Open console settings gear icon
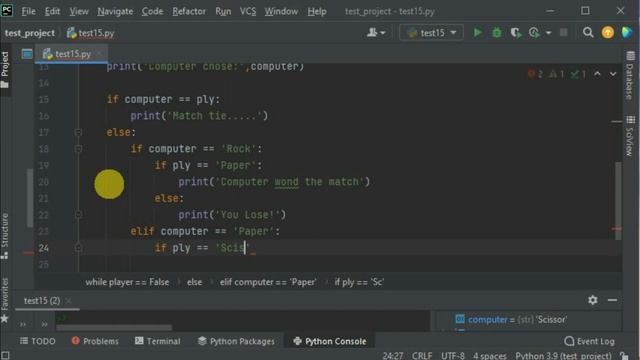The image size is (640, 360). [593, 300]
